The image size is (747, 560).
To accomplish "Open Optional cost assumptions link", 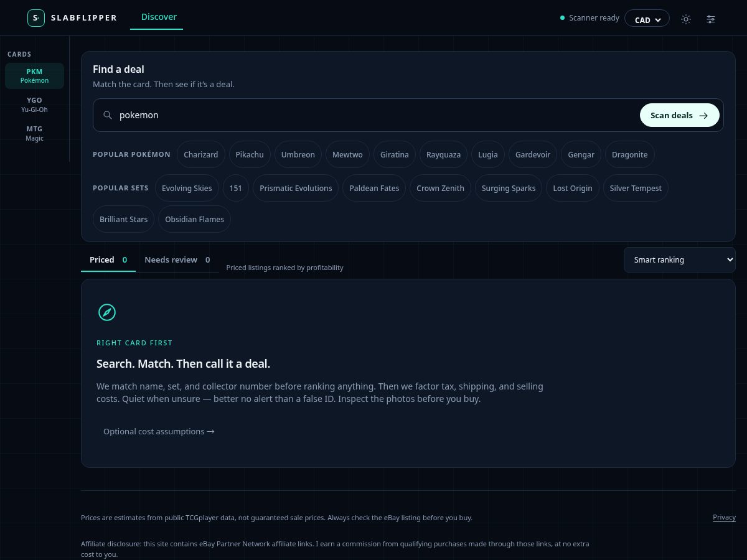I will pos(159,431).
